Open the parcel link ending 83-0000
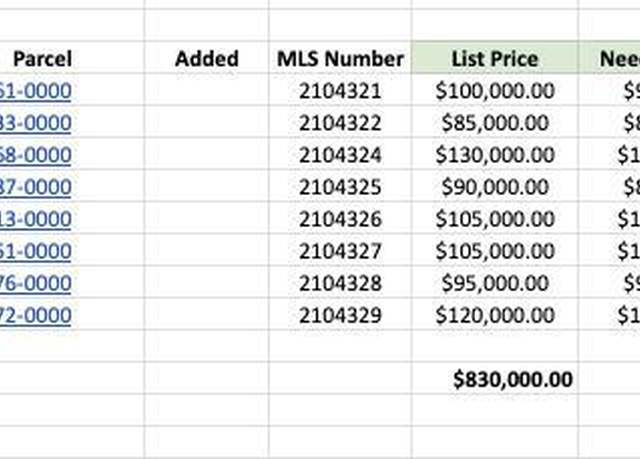The image size is (640, 459). pos(36,123)
